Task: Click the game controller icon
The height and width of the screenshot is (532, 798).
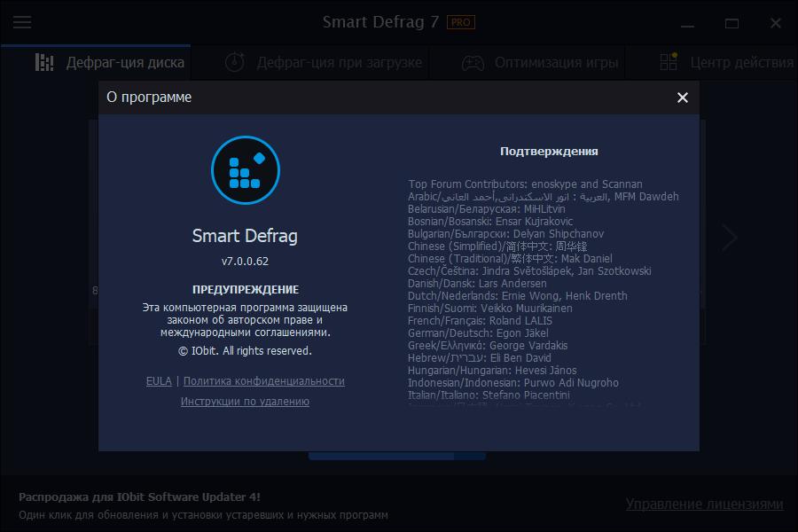Action: point(473,63)
